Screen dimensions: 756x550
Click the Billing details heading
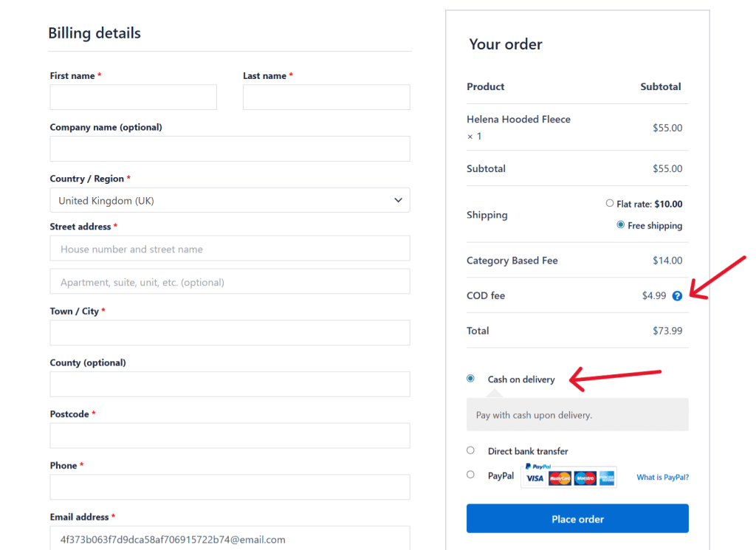click(94, 33)
